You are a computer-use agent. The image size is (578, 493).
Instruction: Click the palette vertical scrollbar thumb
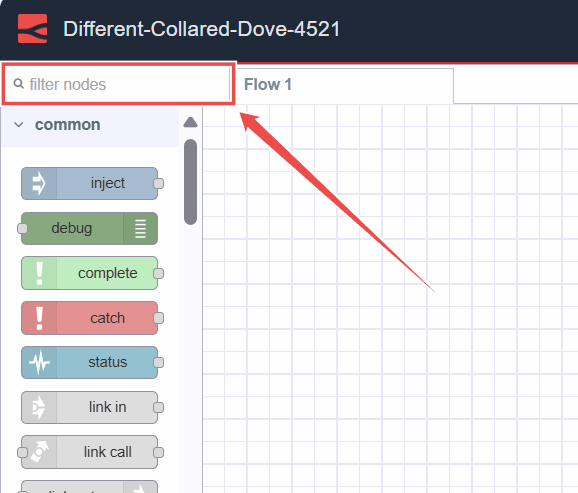click(x=190, y=182)
